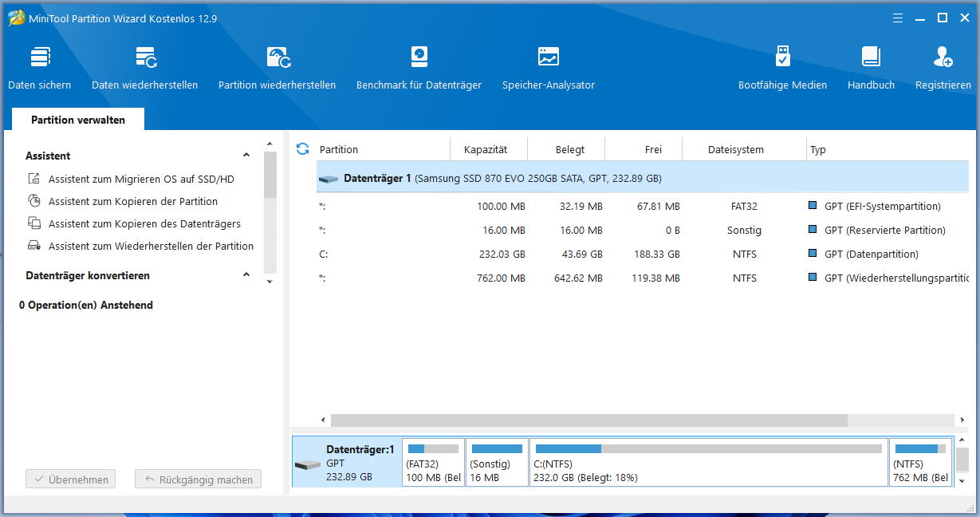
Task: Collapse the Datenträger konvertieren section
Action: [246, 275]
